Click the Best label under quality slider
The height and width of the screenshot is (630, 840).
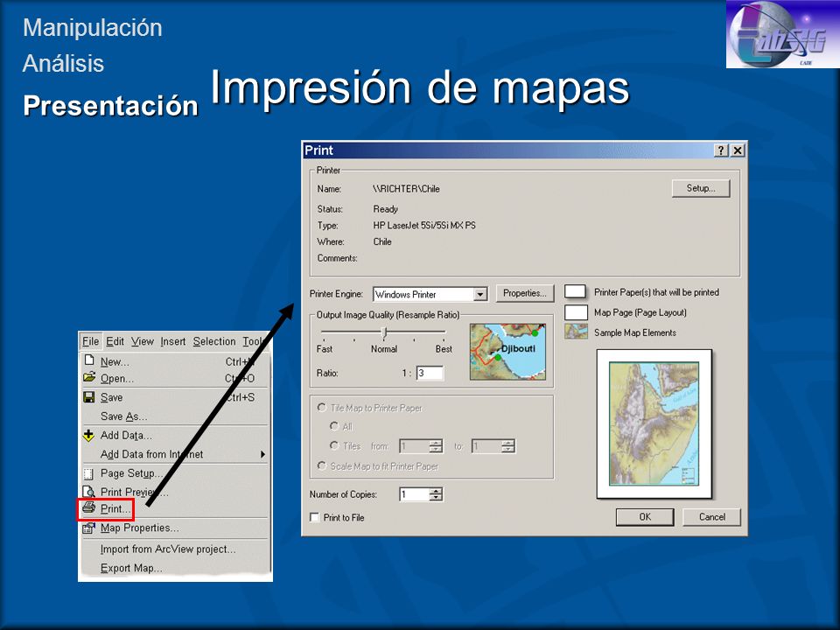click(444, 349)
